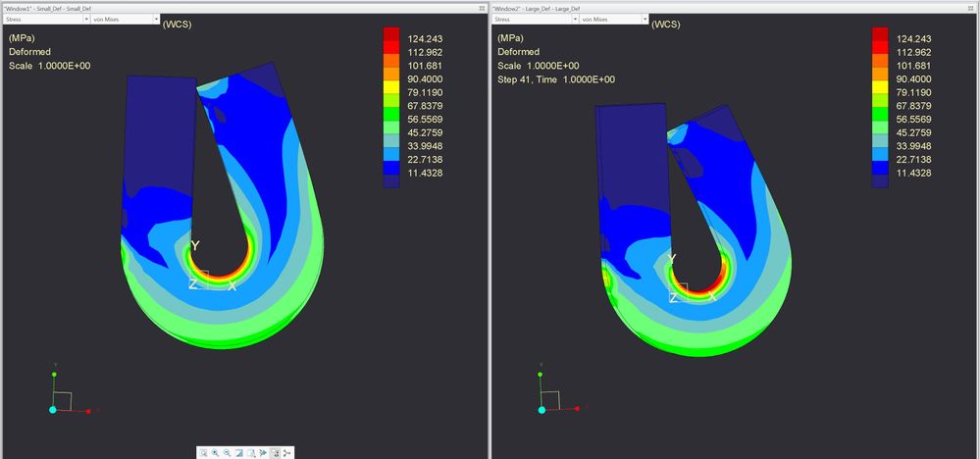Screen dimensions: 980x459
Task: Click the orientation triad in Window1
Action: pos(61,395)
